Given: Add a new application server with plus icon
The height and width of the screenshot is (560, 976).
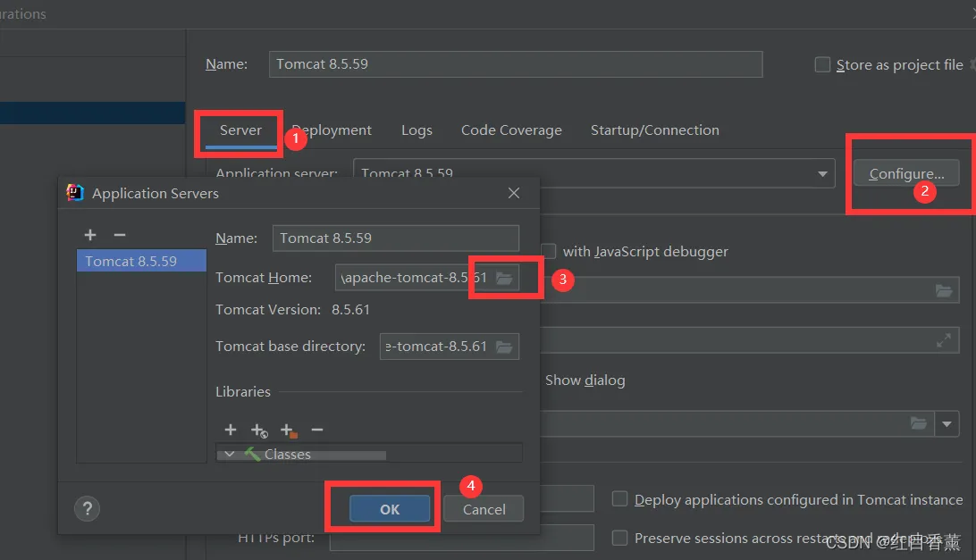Looking at the screenshot, I should (90, 235).
